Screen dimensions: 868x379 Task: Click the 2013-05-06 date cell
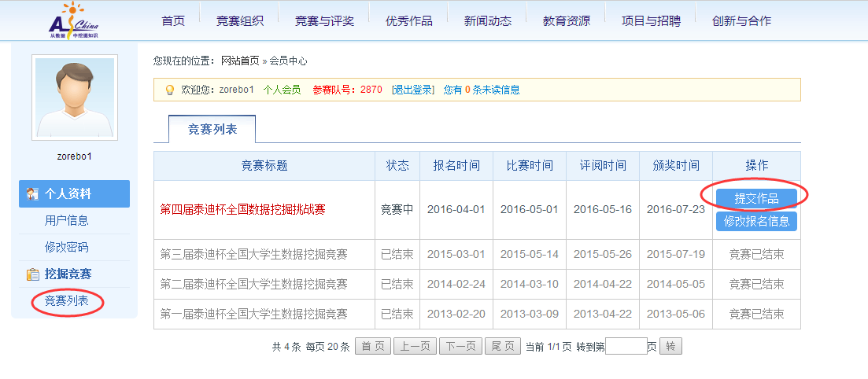tap(676, 315)
